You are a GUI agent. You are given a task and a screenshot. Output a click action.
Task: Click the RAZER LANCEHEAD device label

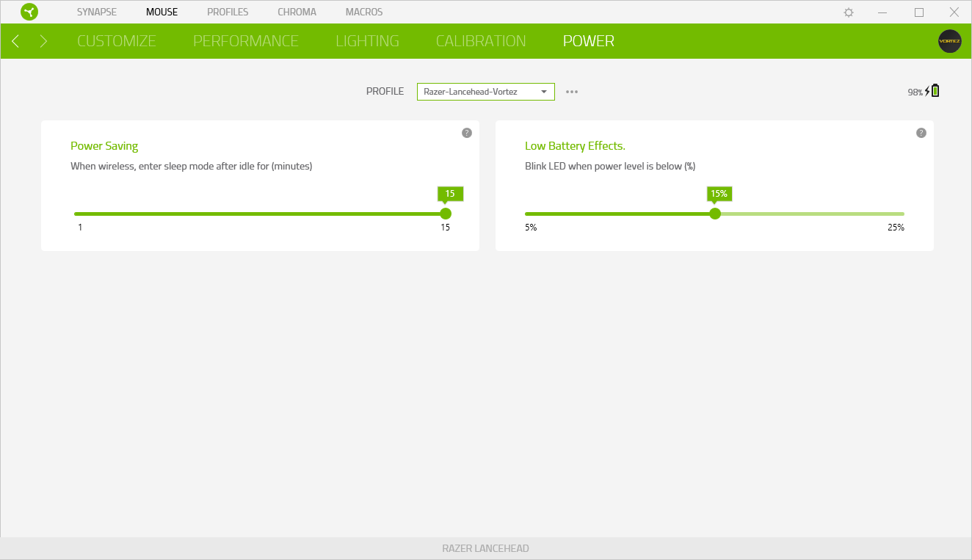[485, 548]
